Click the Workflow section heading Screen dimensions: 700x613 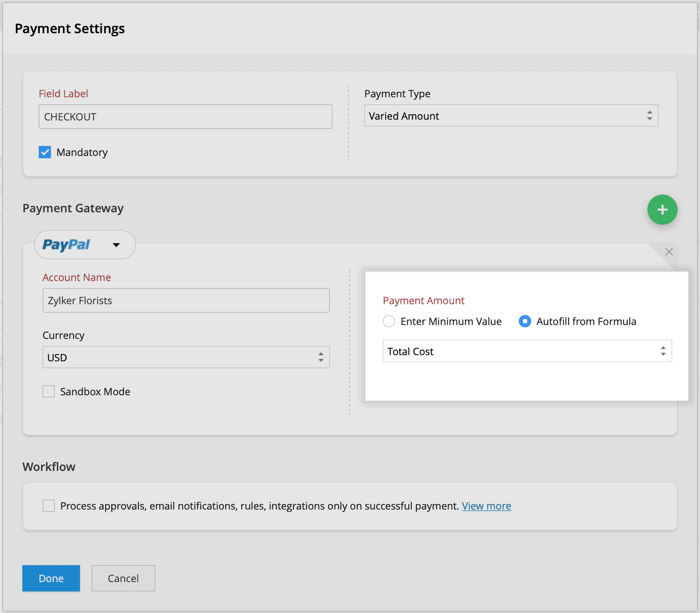tap(49, 467)
